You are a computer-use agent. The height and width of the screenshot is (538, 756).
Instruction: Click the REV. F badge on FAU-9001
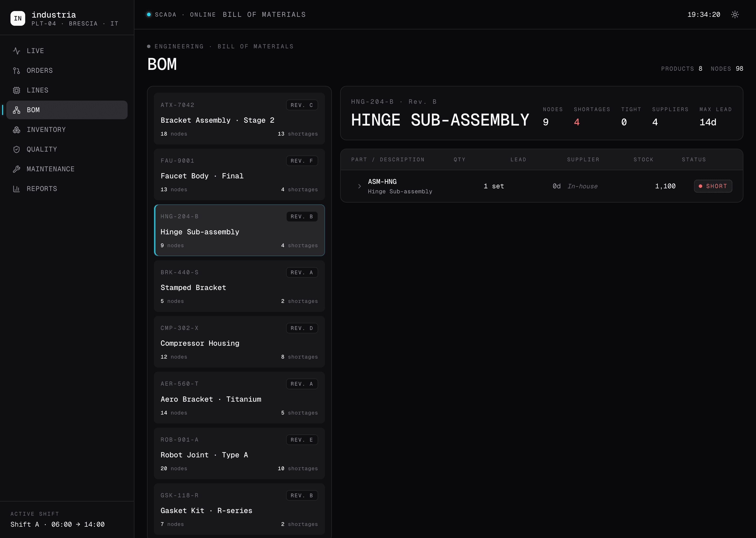[x=302, y=161]
